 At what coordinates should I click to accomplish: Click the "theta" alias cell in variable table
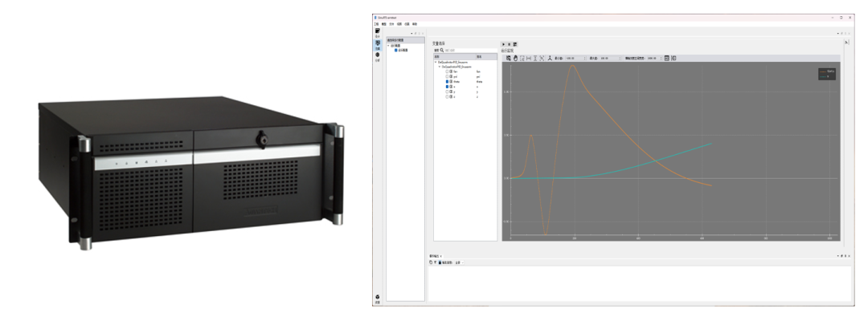click(x=479, y=81)
